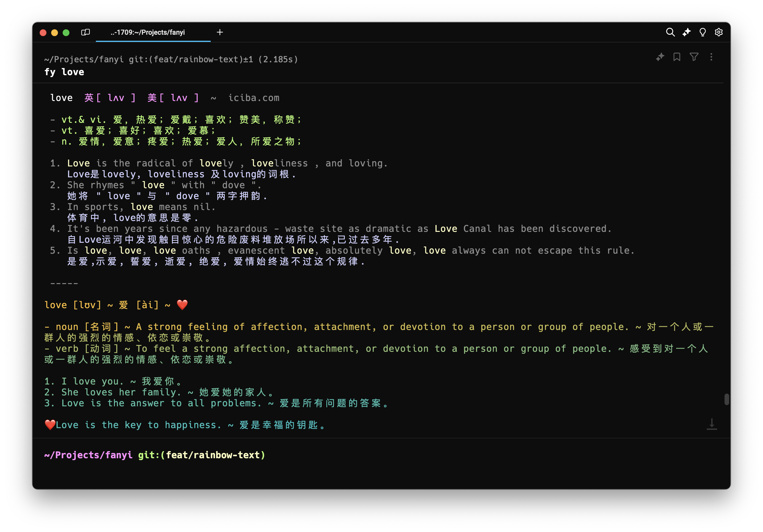Click the iciba.com source text
763x532 pixels.
253,98
